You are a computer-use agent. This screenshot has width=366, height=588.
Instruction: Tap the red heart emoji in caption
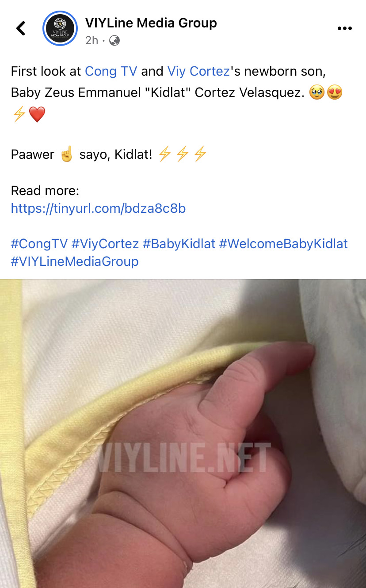click(37, 115)
